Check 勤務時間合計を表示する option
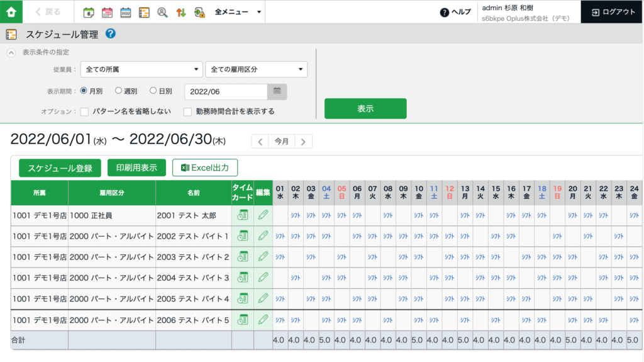The height and width of the screenshot is (362, 644). pyautogui.click(x=187, y=111)
